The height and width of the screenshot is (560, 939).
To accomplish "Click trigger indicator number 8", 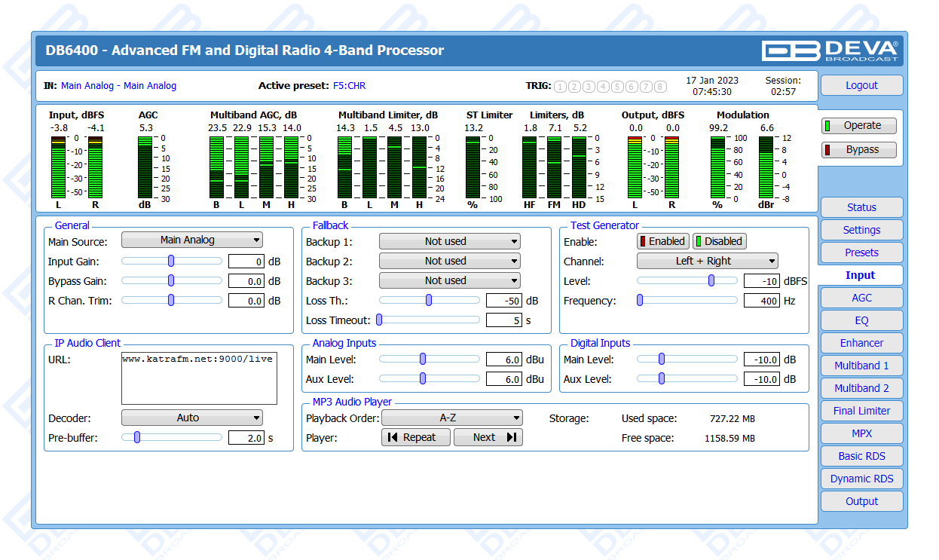I will pyautogui.click(x=660, y=87).
